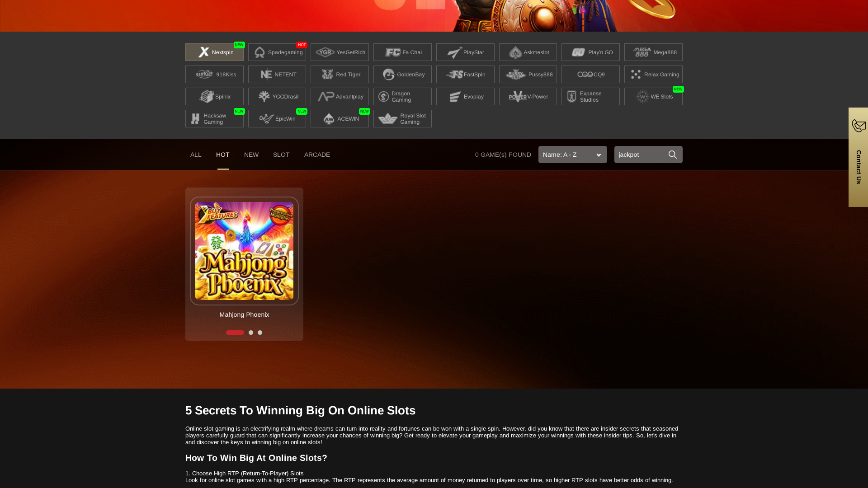The height and width of the screenshot is (488, 868).
Task: Open the Name: A - Z sort dropdown
Action: 572,154
